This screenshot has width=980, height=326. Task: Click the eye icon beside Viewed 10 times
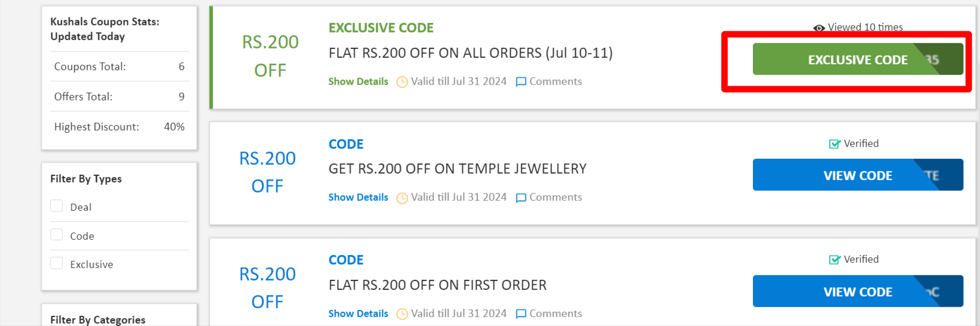coord(819,28)
